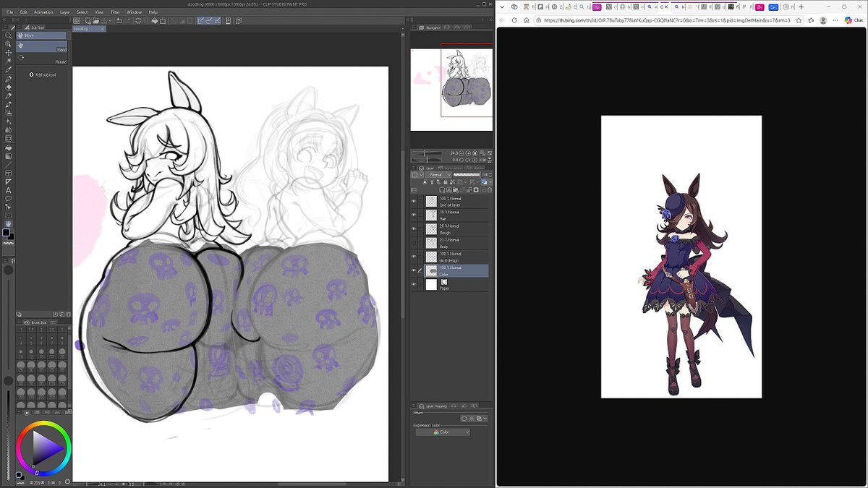Viewport: 868px width, 488px height.
Task: Close the doodling canvas tab
Action: (x=103, y=29)
